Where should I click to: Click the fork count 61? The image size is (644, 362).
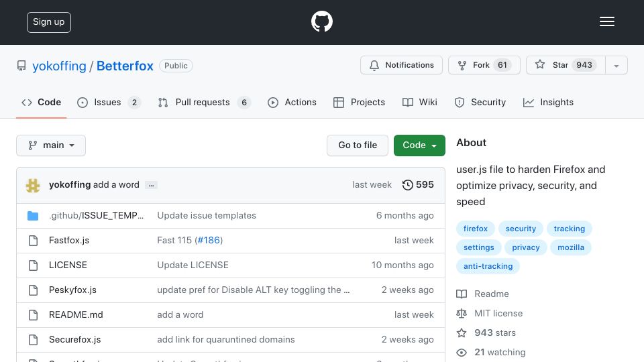point(502,65)
